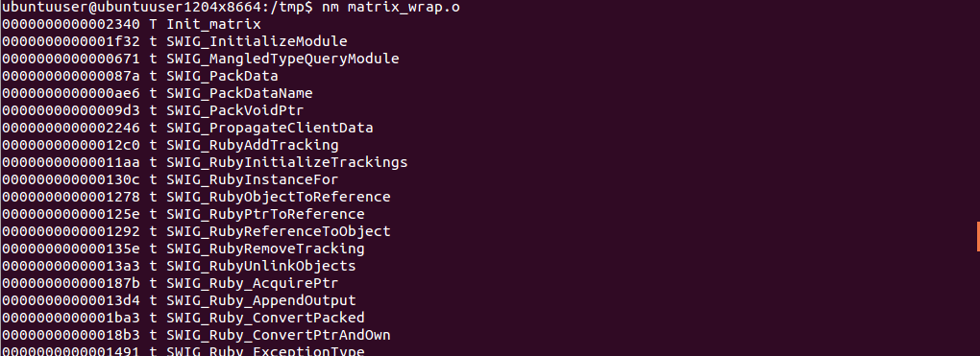The width and height of the screenshot is (980, 356).
Task: Click the SWIG_RubyInstanceFor symbol name
Action: point(253,179)
